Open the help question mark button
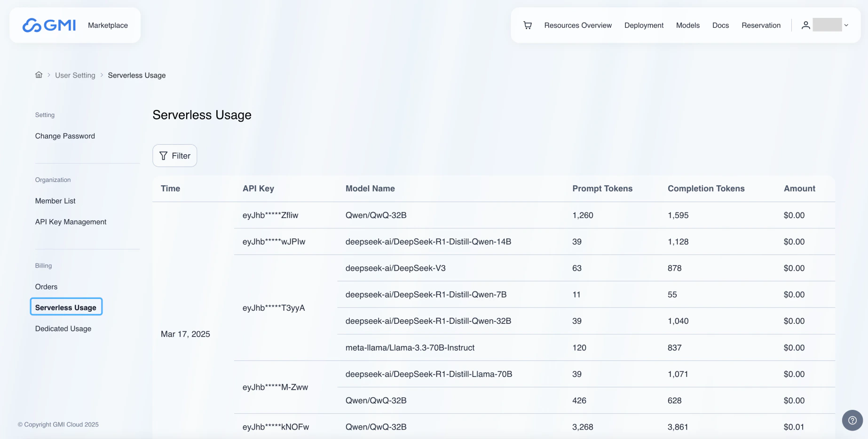 (852, 420)
